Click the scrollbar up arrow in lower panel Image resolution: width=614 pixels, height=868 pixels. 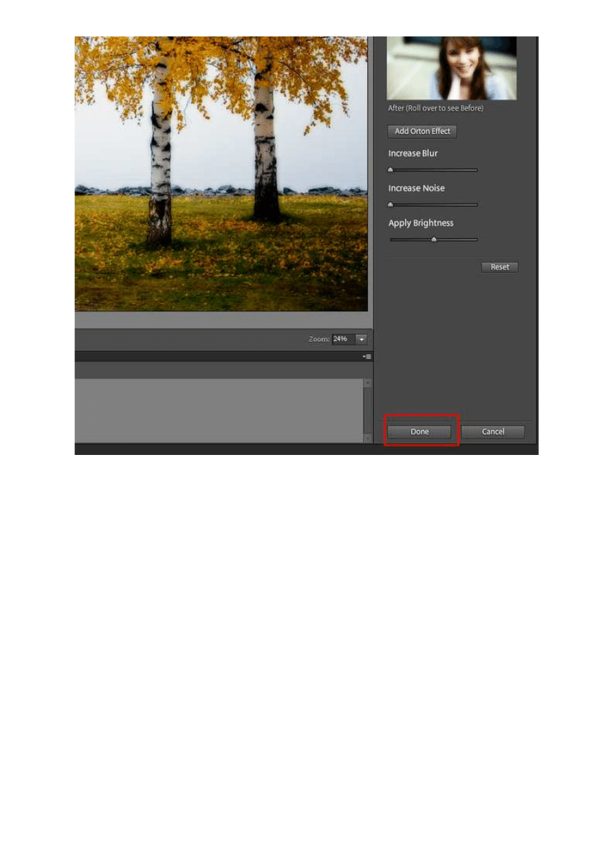368,383
